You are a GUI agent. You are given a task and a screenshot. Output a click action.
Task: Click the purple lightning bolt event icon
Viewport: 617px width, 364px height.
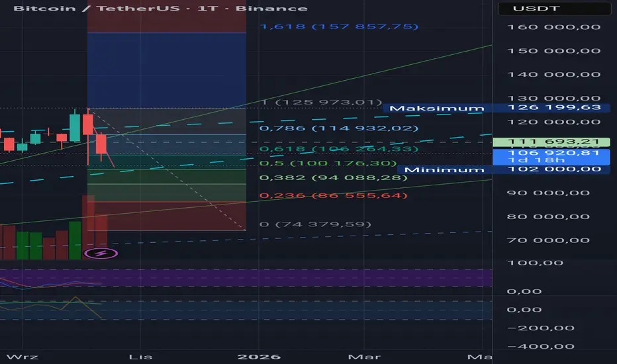pyautogui.click(x=101, y=253)
